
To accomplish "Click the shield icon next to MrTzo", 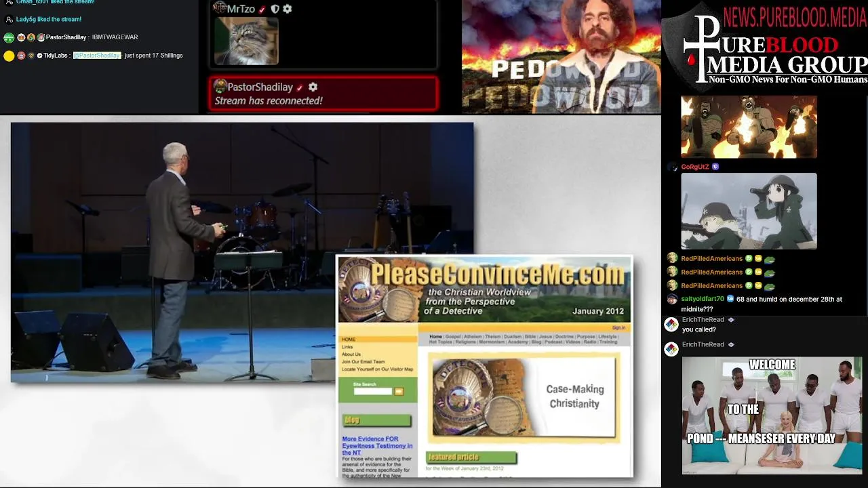I will pos(275,9).
